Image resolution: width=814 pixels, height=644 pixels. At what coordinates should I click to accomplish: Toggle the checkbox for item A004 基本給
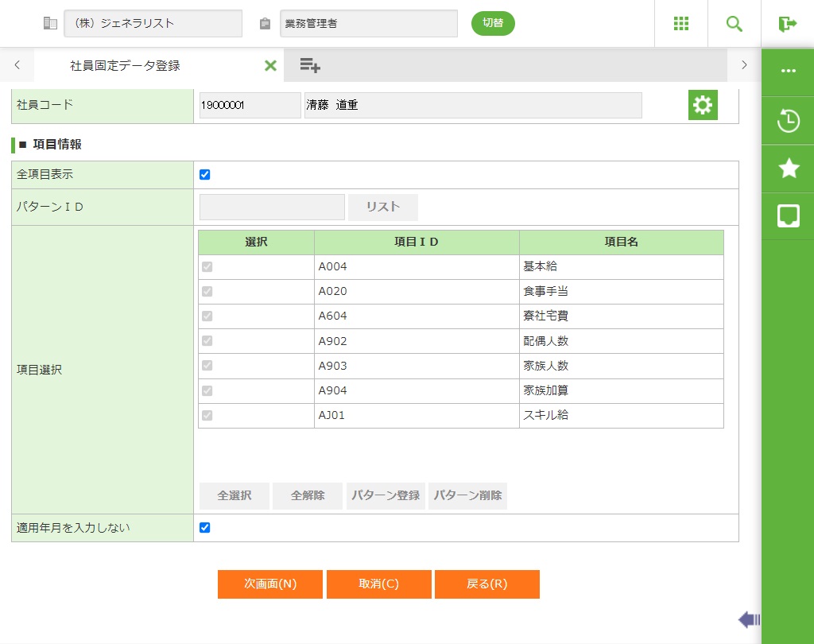(207, 267)
